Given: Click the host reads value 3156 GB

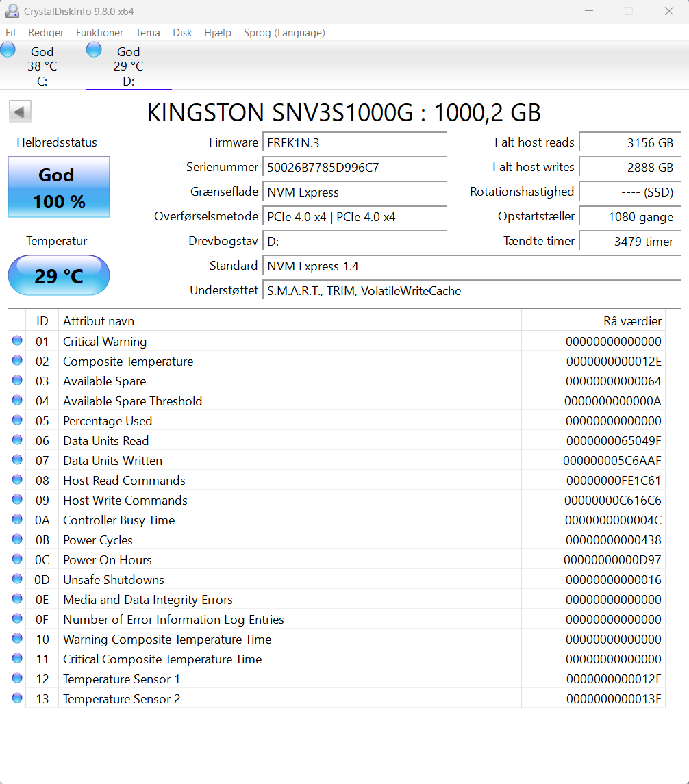Looking at the screenshot, I should (630, 143).
